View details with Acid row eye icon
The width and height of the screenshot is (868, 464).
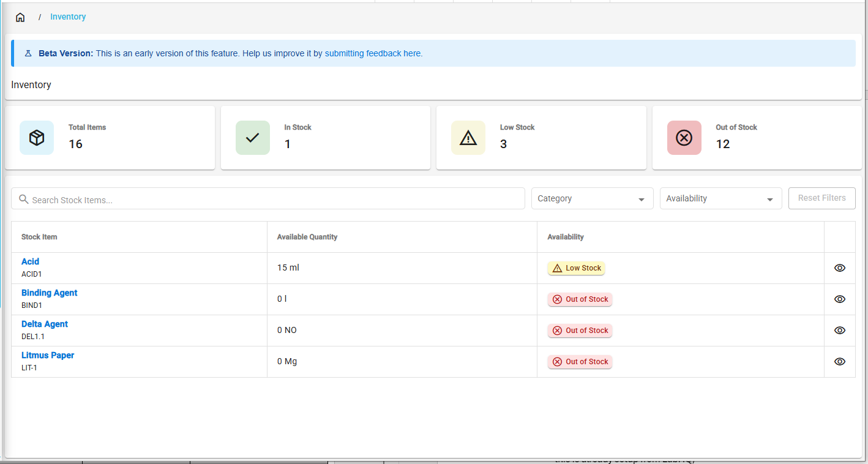(840, 268)
